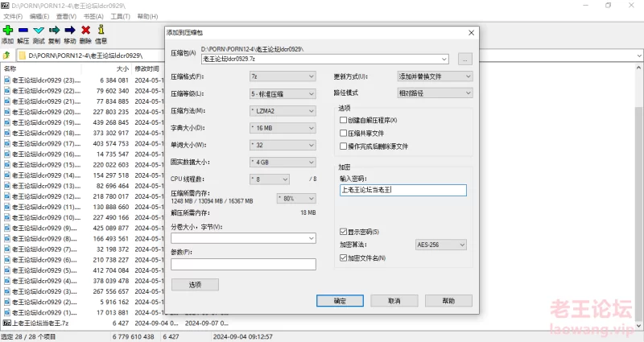Image resolution: width=644 pixels, height=342 pixels.
Task: Click the Copy (复制) arrow icon
Action: click(54, 30)
